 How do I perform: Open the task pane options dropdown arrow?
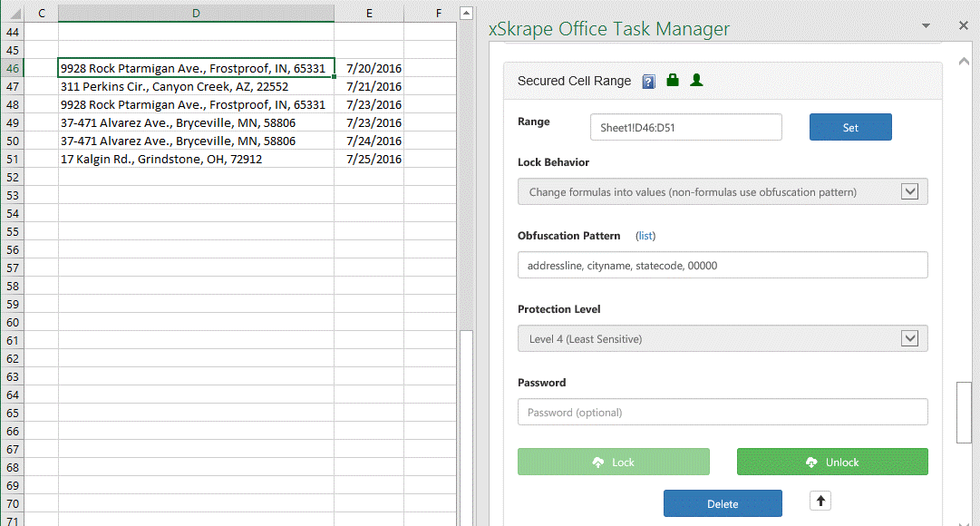(927, 25)
